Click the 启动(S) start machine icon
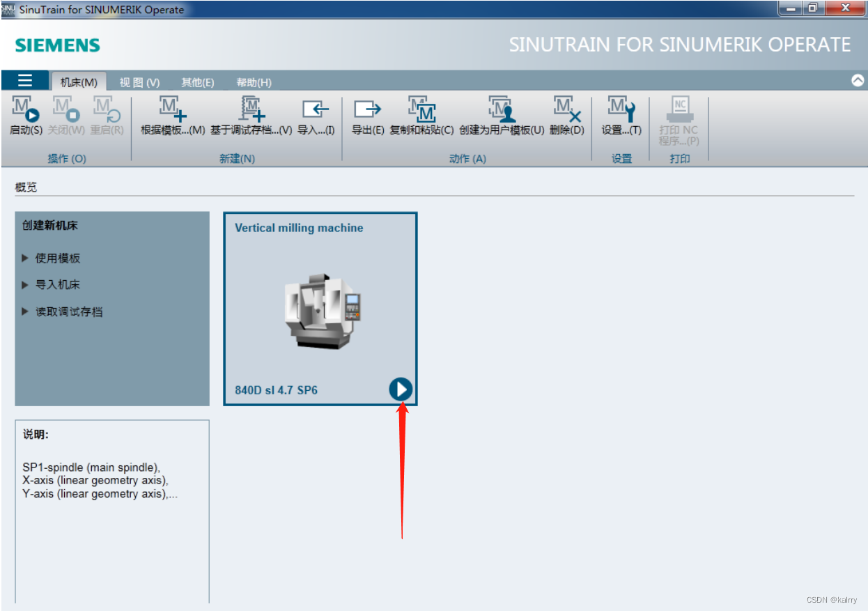The width and height of the screenshot is (868, 611). (x=26, y=110)
